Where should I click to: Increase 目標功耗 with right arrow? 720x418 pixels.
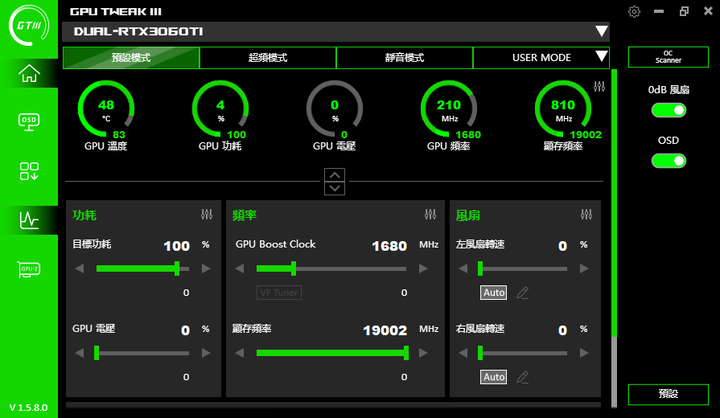(206, 268)
